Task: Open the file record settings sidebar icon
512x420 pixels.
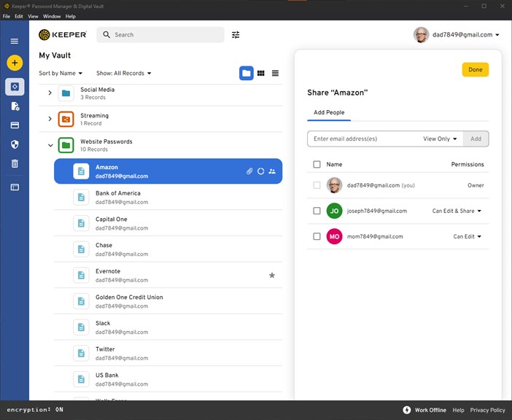Action: (15, 106)
